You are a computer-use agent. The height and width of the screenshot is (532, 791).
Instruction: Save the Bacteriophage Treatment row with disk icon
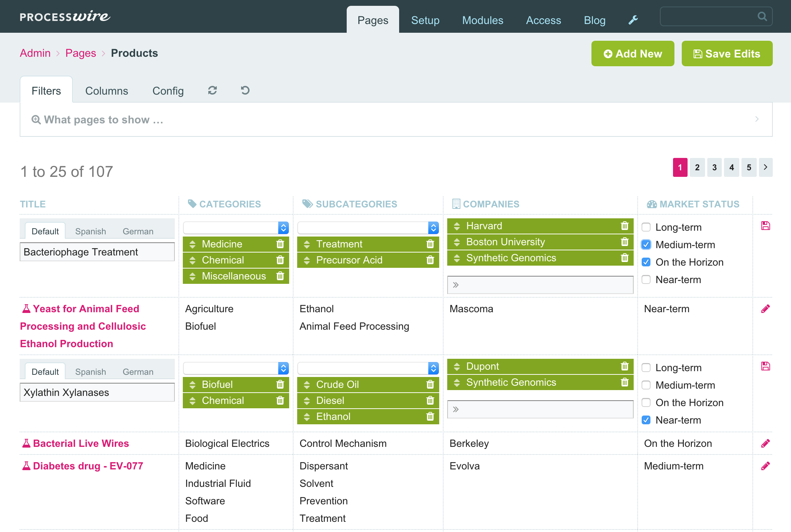(x=766, y=226)
